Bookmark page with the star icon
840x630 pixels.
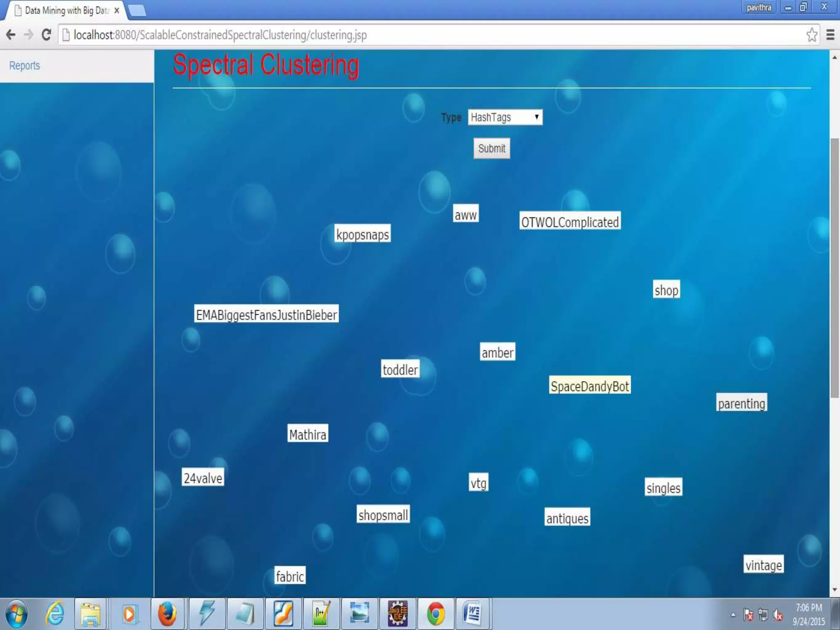pyautogui.click(x=812, y=35)
